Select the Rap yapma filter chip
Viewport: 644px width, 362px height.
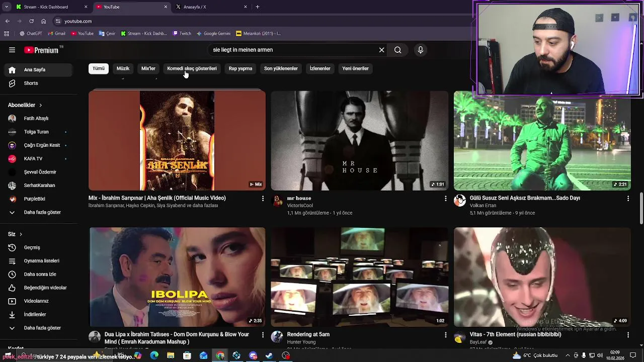240,68
